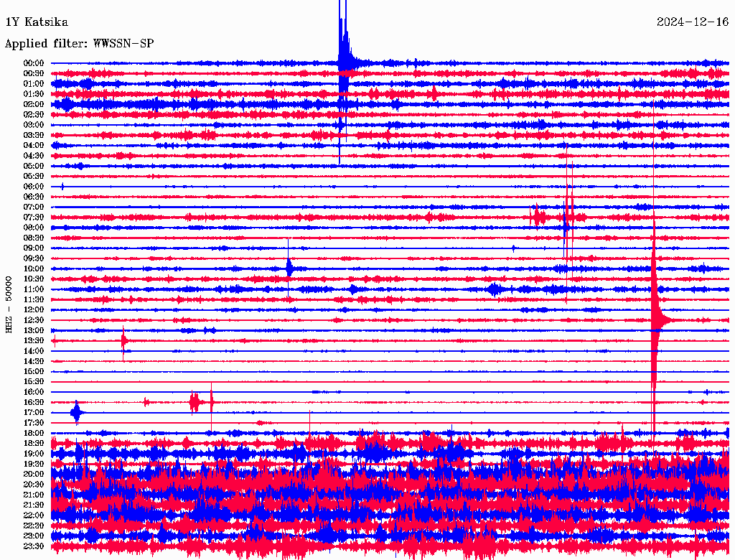Click the station title '1Y Katsika'
735x560 pixels.
[x=37, y=22]
